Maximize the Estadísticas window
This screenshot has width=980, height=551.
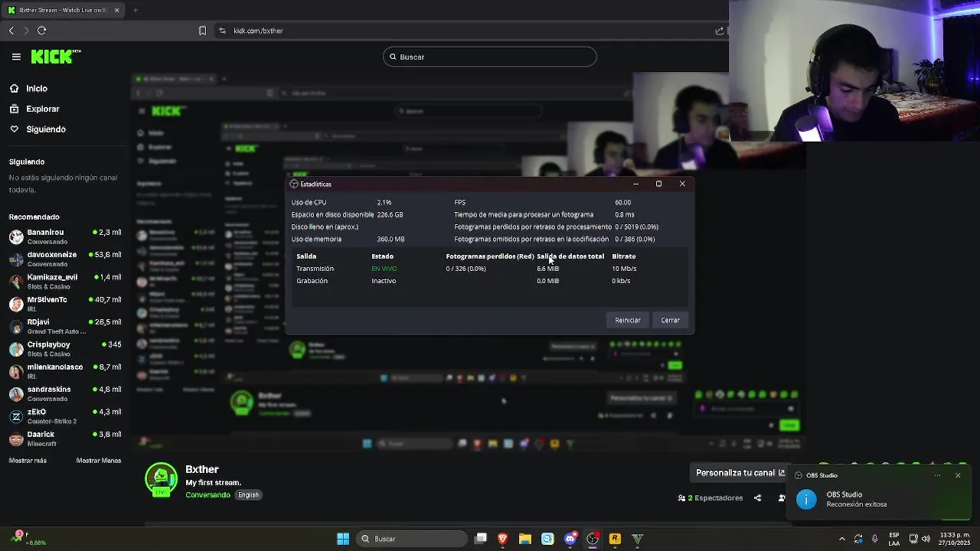(658, 184)
